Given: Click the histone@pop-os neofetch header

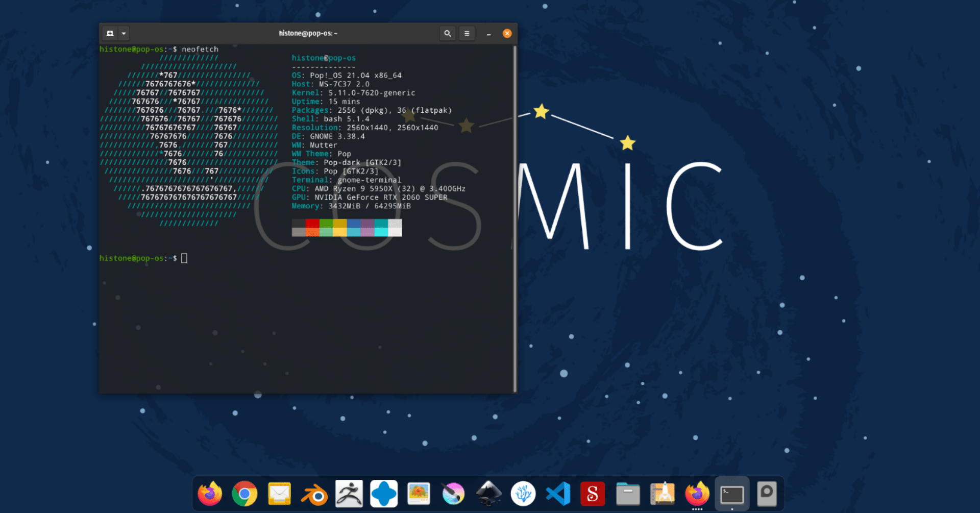Looking at the screenshot, I should coord(324,58).
